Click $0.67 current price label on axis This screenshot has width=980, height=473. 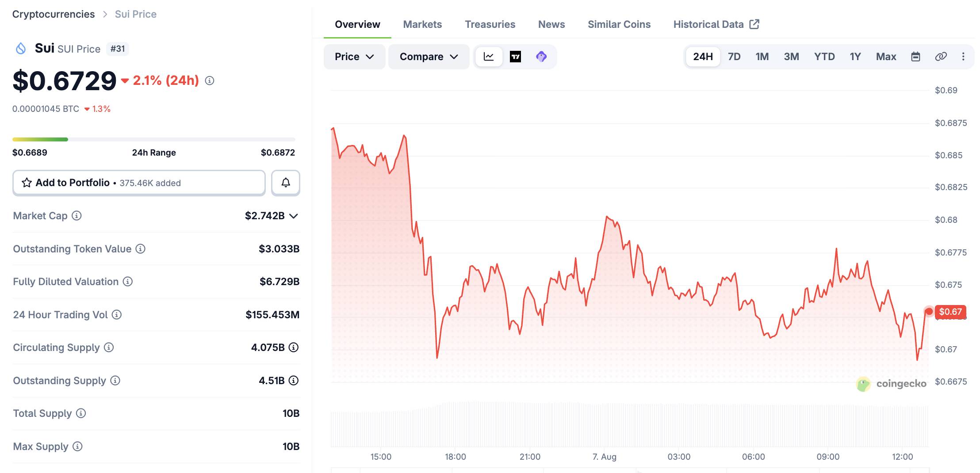[950, 312]
